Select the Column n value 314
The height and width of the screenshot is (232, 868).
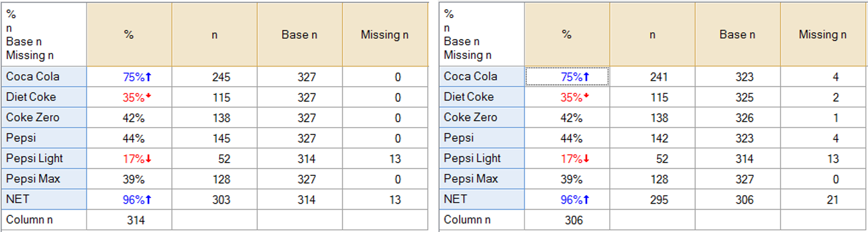coord(136,220)
